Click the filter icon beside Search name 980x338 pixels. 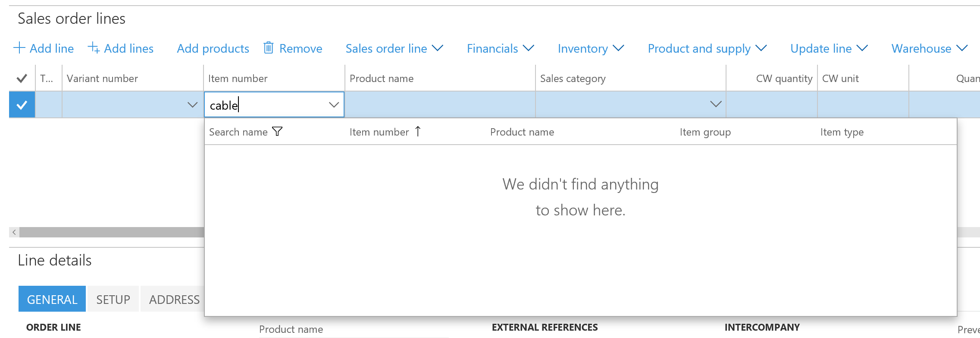coord(277,131)
